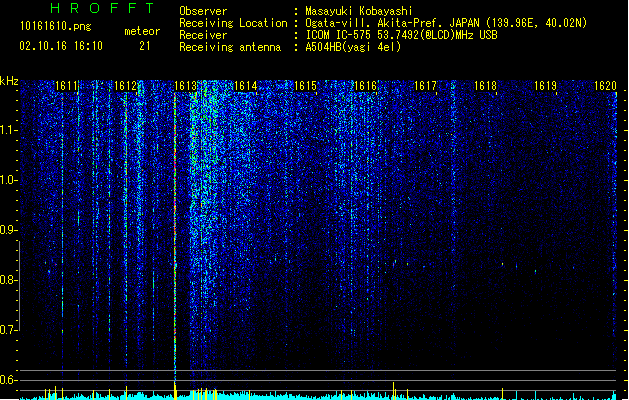Click the Receiving Location label

click(233, 23)
